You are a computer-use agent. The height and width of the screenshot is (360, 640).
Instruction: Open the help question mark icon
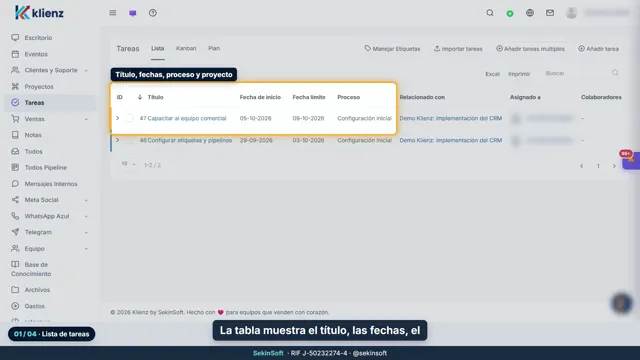pyautogui.click(x=153, y=13)
